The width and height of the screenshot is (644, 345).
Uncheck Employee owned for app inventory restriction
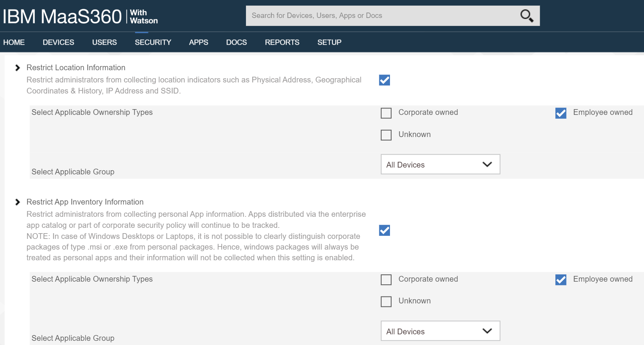(x=560, y=280)
